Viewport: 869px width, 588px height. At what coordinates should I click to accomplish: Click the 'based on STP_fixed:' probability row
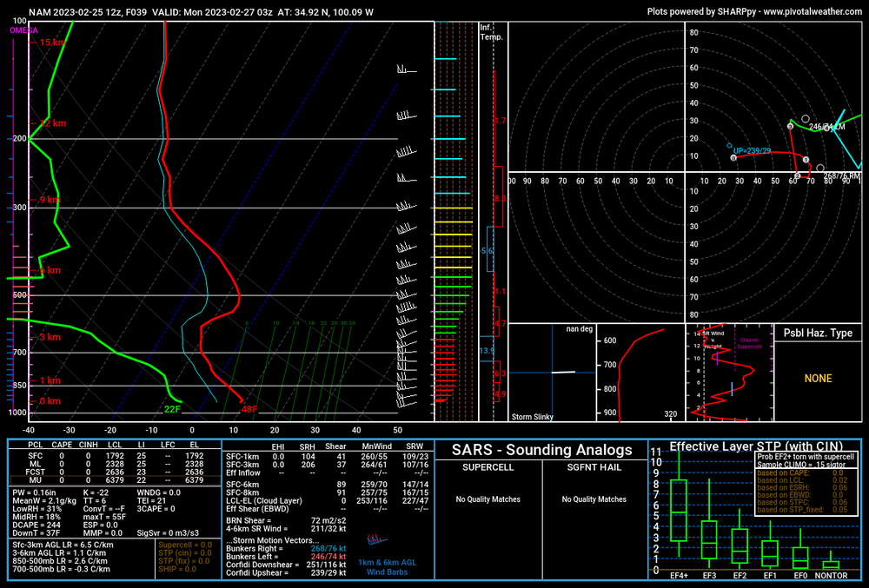802,509
